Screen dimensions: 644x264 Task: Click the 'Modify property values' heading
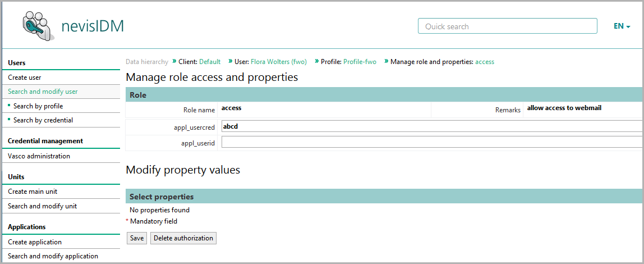(x=183, y=170)
